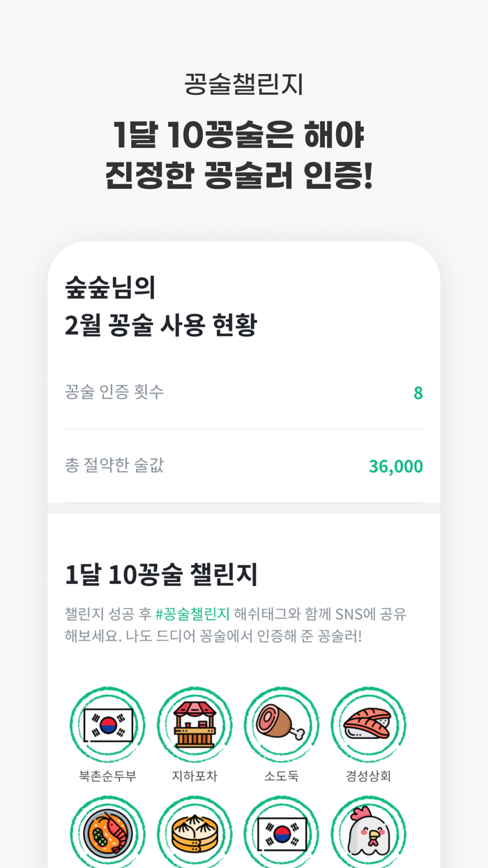The image size is (488, 868).
Task: Tap the 꽁술 인증 횟수 count value 8
Action: 418,393
